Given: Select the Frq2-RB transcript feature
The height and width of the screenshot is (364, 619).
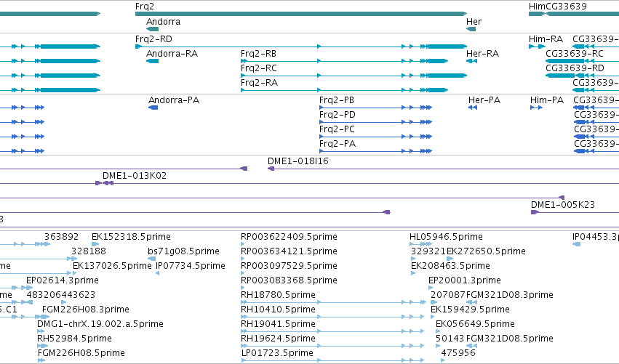Looking at the screenshot, I should pyautogui.click(x=344, y=61).
